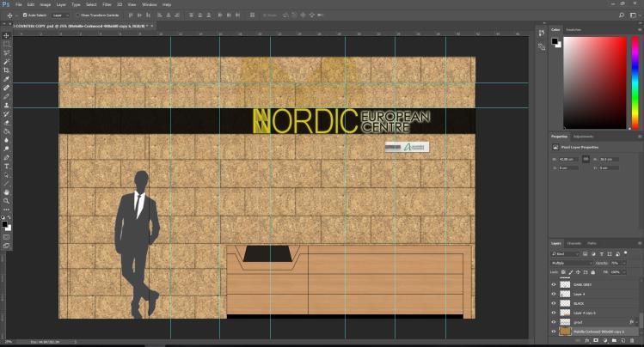Click foreground color swatch in toolbox
Viewport: 644px width, 347px height.
click(x=4, y=224)
